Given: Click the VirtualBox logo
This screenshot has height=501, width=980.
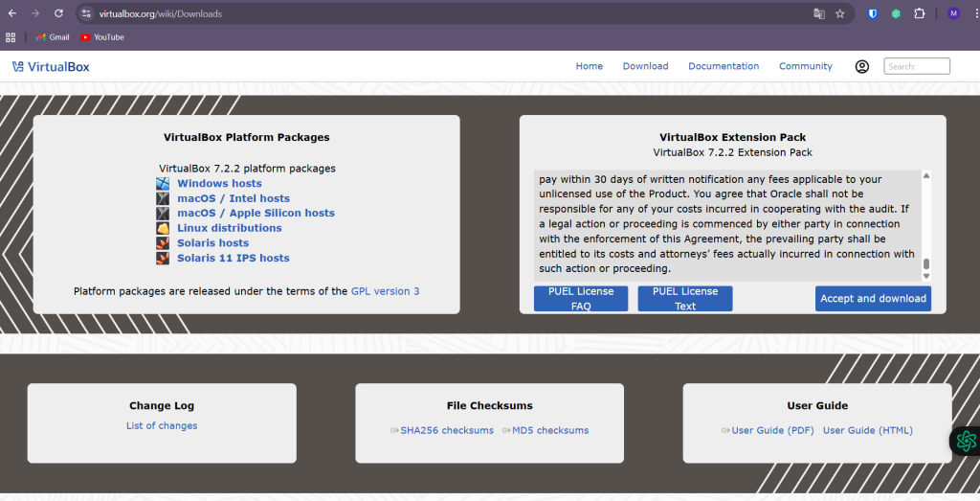Looking at the screenshot, I should coord(51,66).
